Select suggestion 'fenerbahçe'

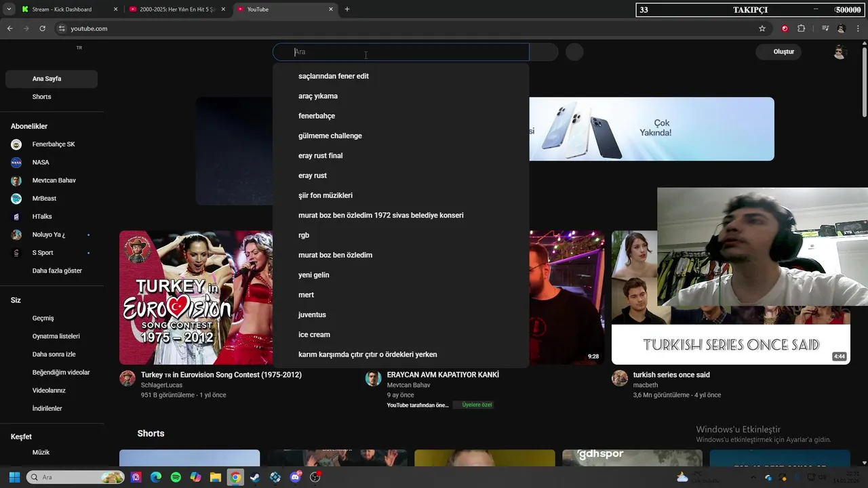pyautogui.click(x=401, y=116)
